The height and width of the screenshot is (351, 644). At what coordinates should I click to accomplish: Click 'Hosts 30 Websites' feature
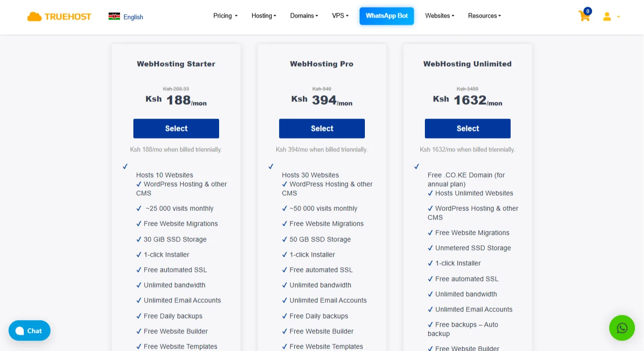click(311, 175)
